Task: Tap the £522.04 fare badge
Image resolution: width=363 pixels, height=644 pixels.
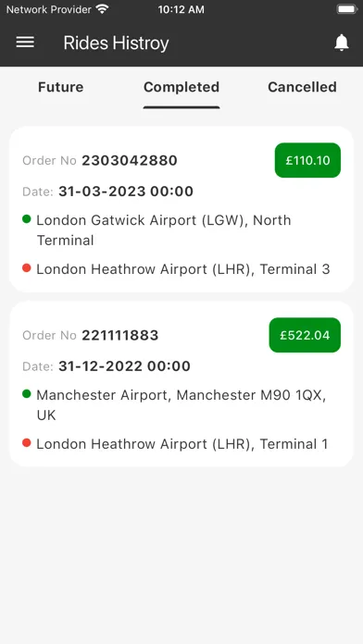Action: (x=305, y=335)
